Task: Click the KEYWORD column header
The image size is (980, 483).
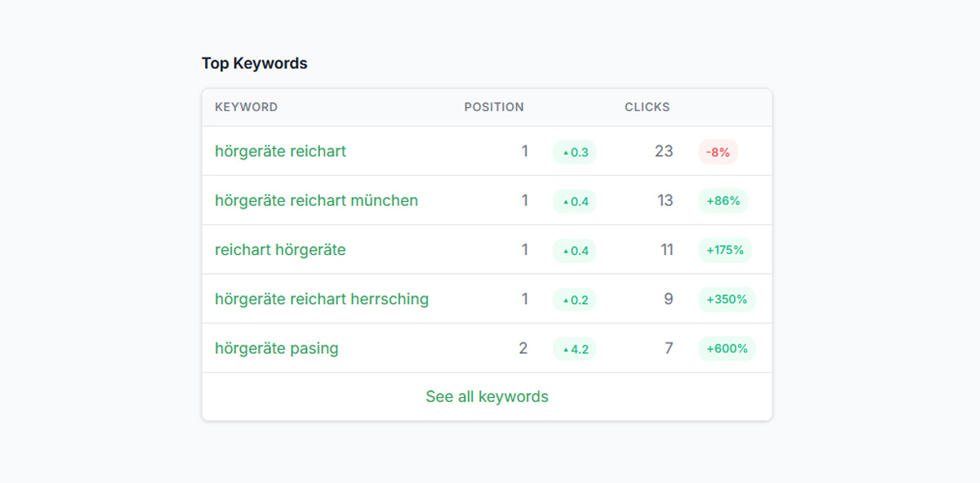Action: [x=246, y=107]
